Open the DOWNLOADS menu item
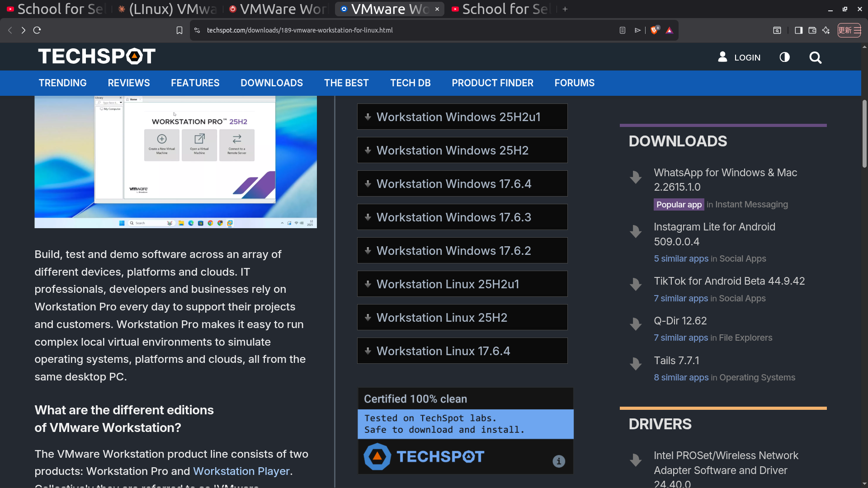 272,83
